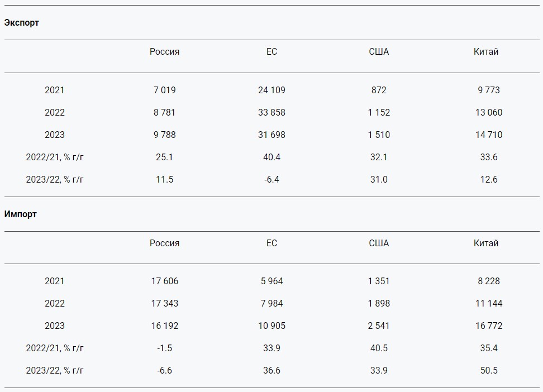Click the 50.5 import growth cell
The height and width of the screenshot is (392, 543).
[489, 370]
